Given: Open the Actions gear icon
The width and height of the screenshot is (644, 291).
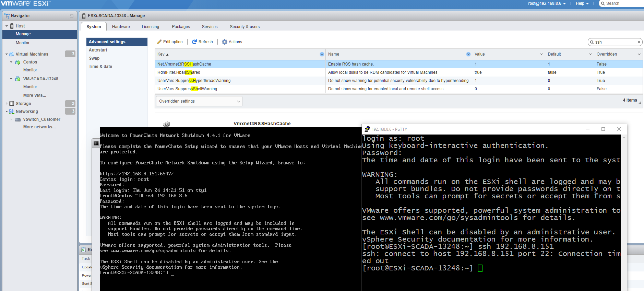Looking at the screenshot, I should click(225, 42).
